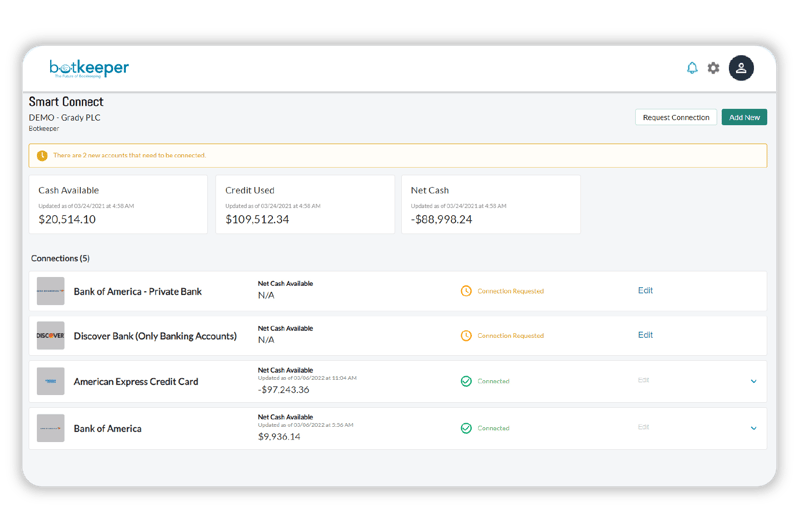Click the Discover Bank logo thumbnail
The image size is (799, 532).
(x=51, y=336)
